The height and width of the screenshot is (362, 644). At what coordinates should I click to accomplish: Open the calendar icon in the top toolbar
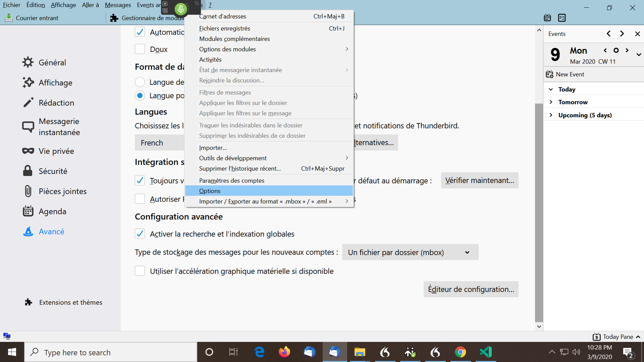pyautogui.click(x=547, y=18)
